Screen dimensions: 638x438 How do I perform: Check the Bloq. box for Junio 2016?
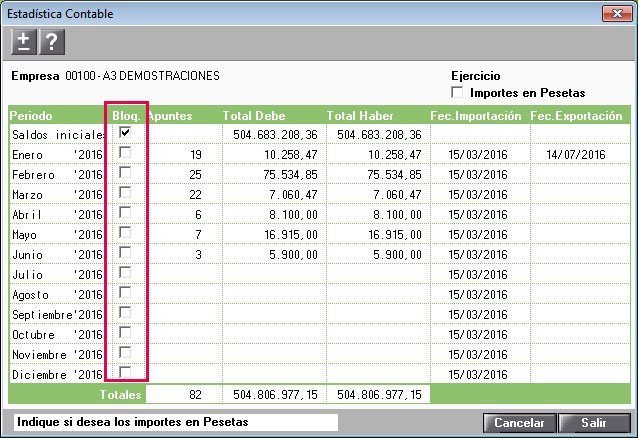[x=125, y=252]
